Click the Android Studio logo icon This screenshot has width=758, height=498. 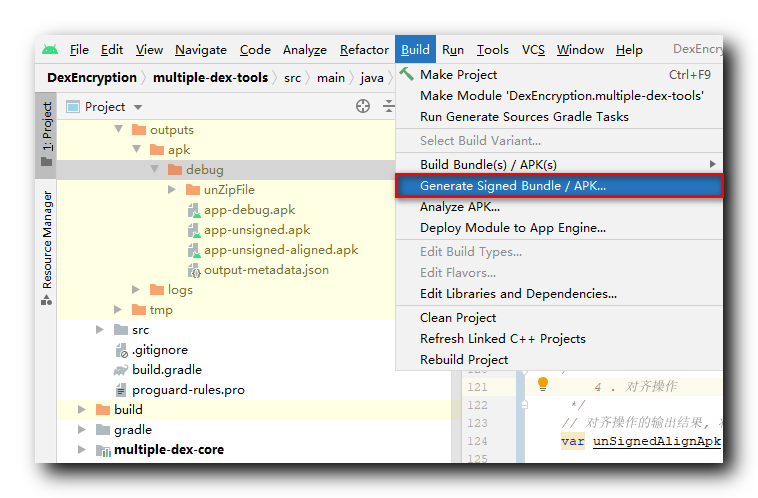(50, 49)
